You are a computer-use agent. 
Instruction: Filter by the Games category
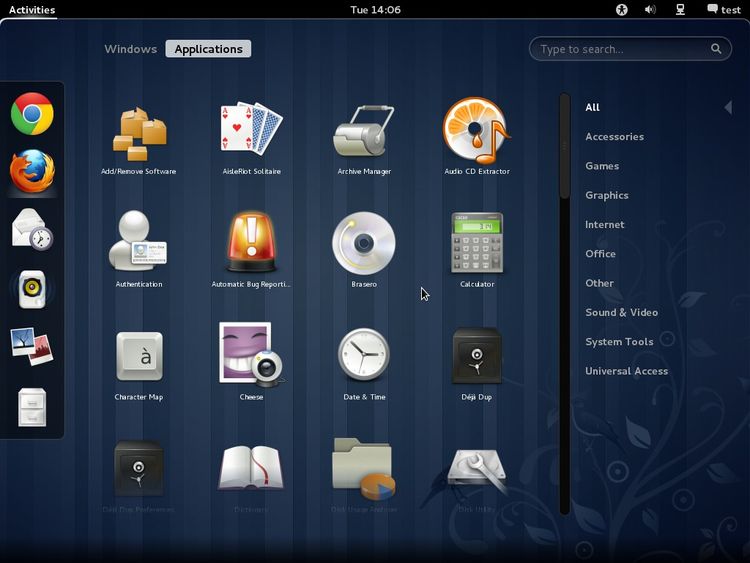(602, 166)
